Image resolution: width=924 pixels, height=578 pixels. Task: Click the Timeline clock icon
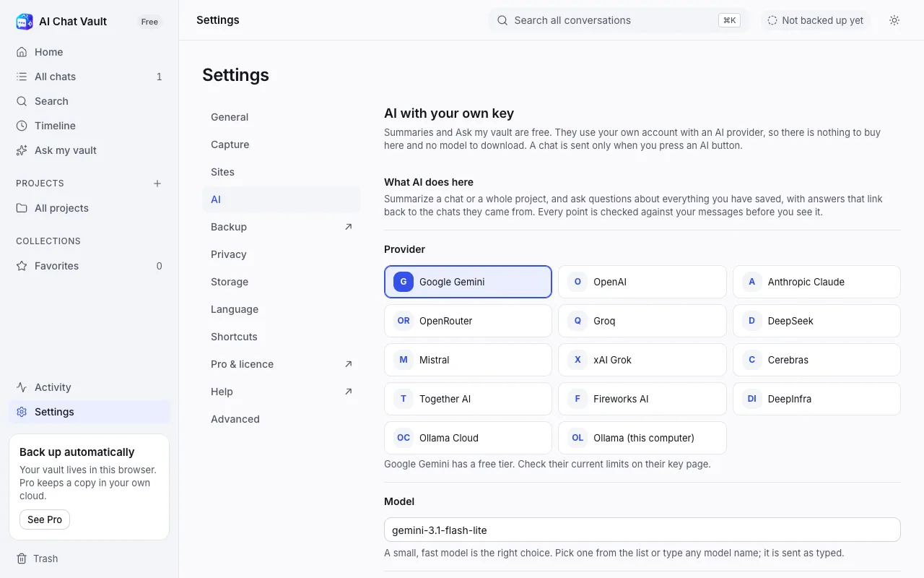pos(22,126)
